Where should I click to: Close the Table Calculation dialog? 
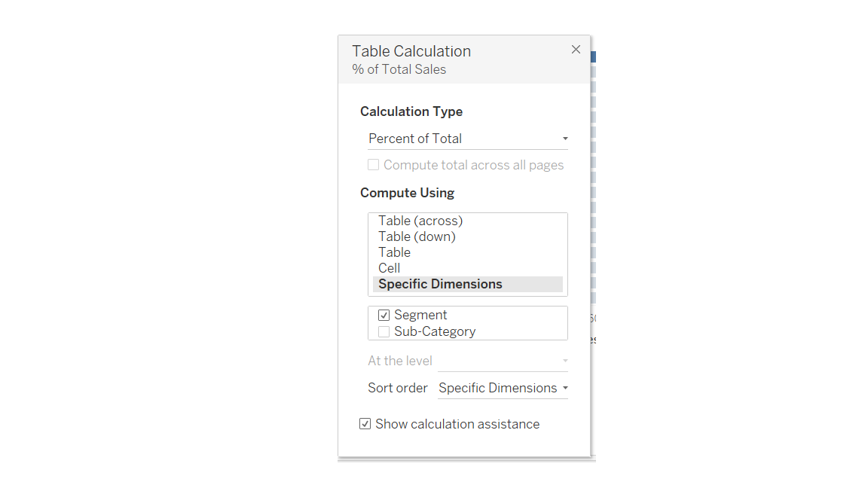coord(576,49)
